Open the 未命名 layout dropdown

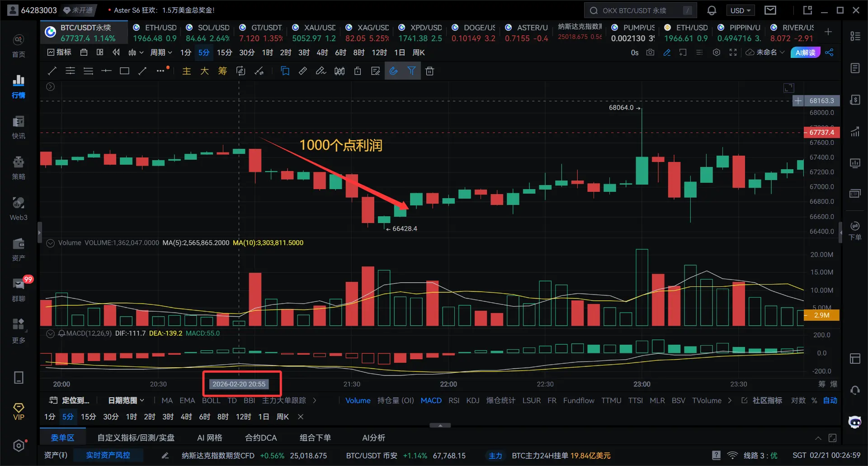coord(765,52)
